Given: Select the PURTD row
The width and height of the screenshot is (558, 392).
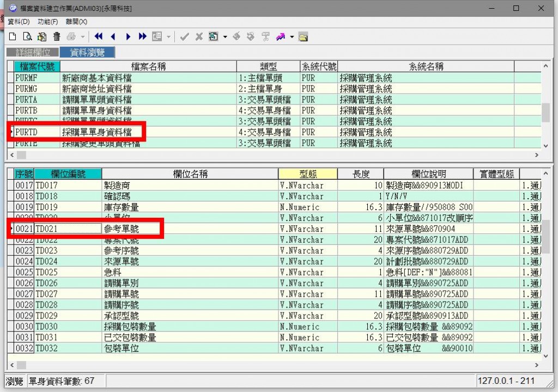Looking at the screenshot, I should (274, 132).
